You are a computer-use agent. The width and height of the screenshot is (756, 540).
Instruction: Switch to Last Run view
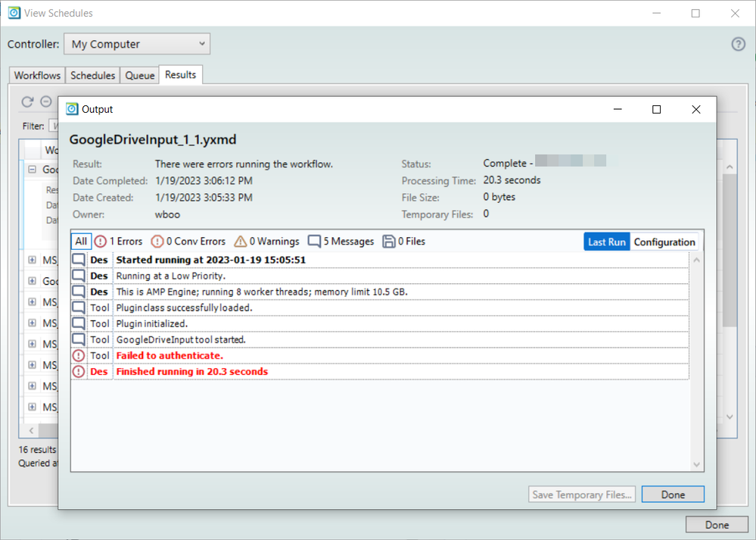606,242
